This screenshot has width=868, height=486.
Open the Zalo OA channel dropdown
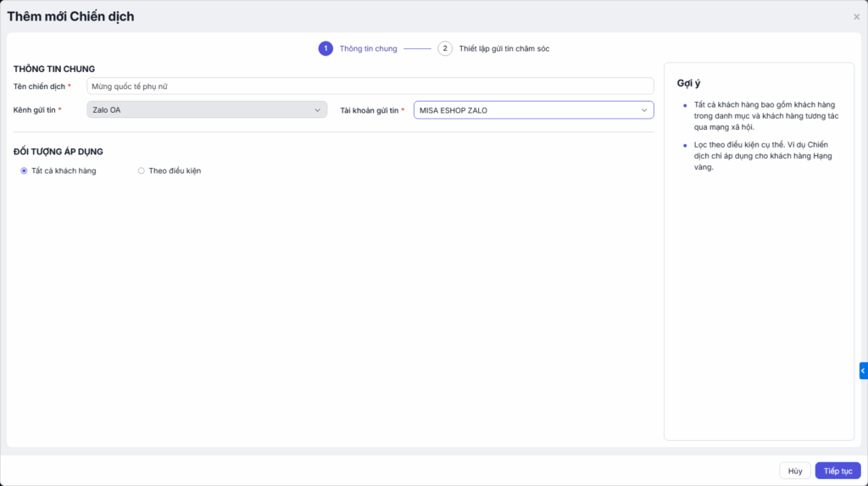[206, 110]
